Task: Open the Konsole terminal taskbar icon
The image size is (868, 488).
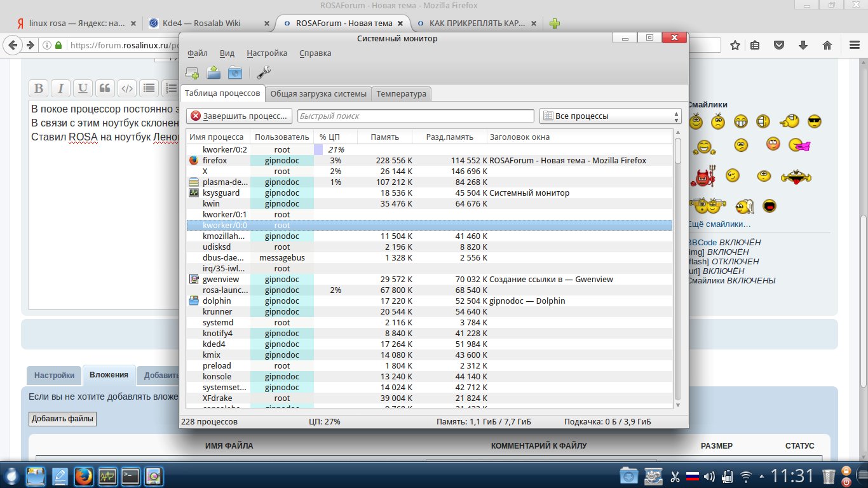Action: pyautogui.click(x=131, y=476)
